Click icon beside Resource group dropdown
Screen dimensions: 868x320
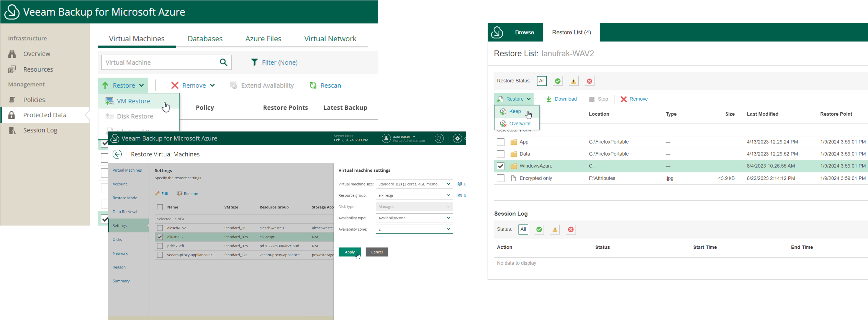(460, 195)
